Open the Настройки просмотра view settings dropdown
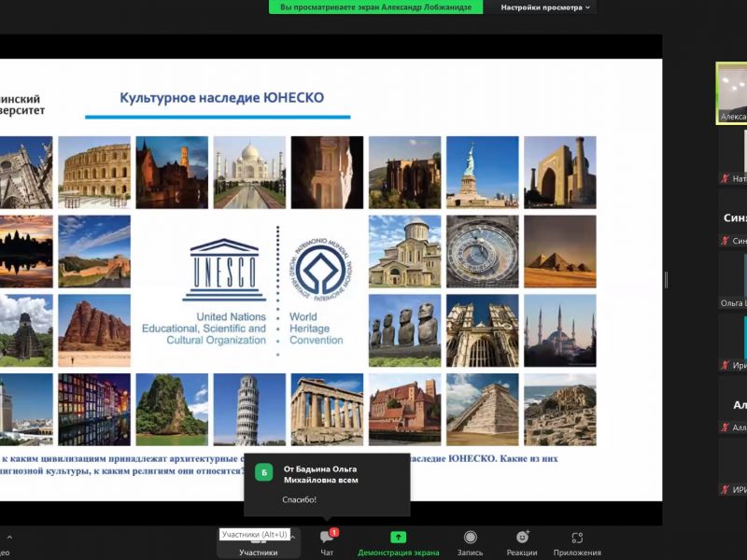The height and width of the screenshot is (560, 747). [x=545, y=7]
